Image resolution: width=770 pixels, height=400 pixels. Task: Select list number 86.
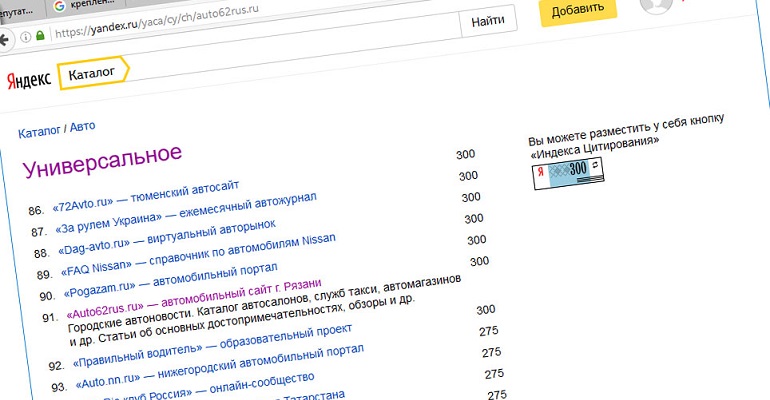click(x=36, y=211)
